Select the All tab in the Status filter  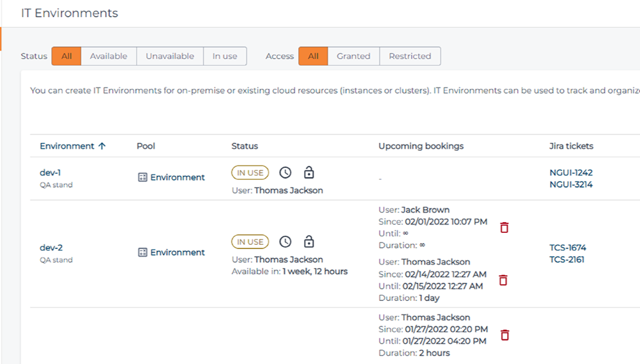coord(66,55)
